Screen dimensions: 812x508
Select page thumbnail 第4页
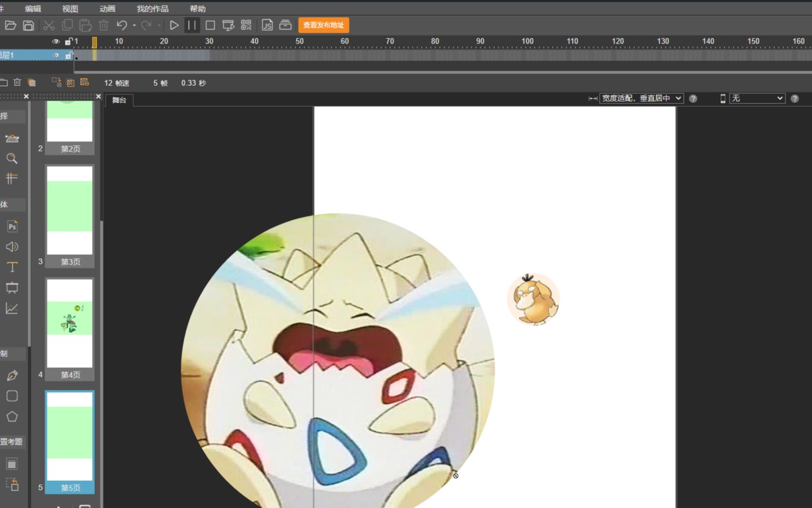point(69,329)
